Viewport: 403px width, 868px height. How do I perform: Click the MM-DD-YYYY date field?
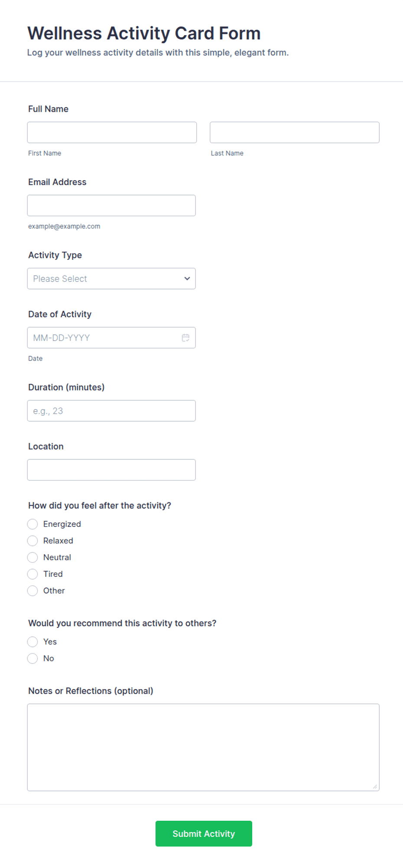pos(111,338)
